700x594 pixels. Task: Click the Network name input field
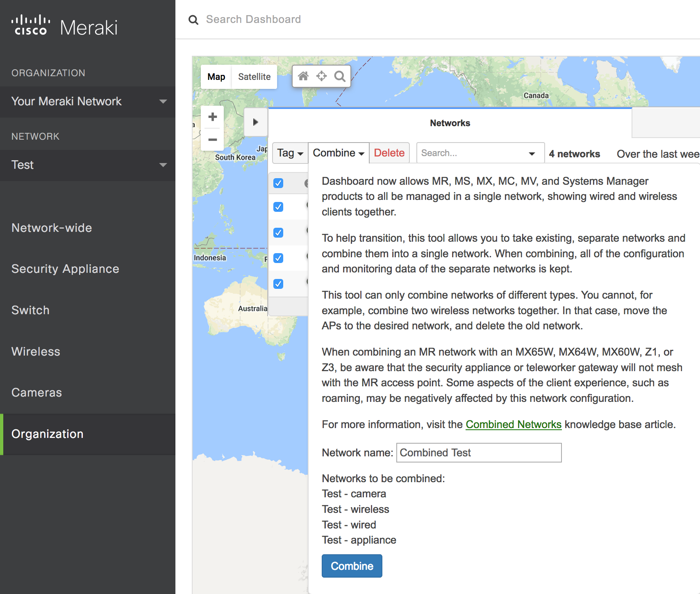(479, 453)
